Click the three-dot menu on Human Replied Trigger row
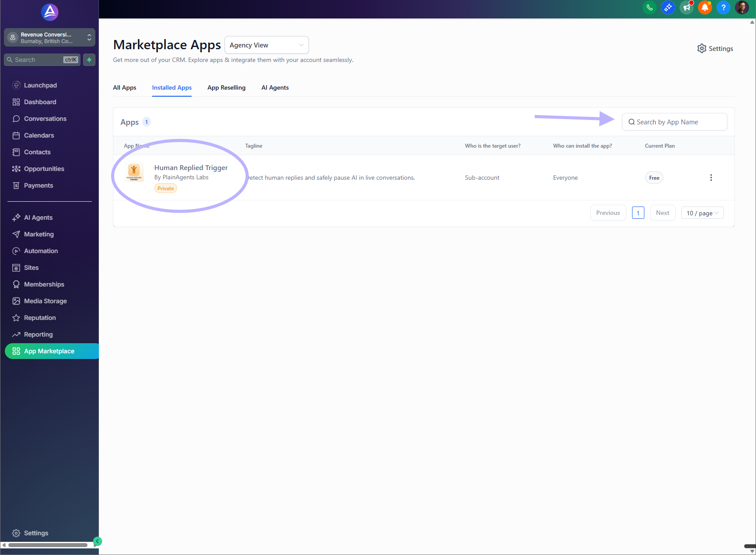This screenshot has width=756, height=555. coord(711,178)
